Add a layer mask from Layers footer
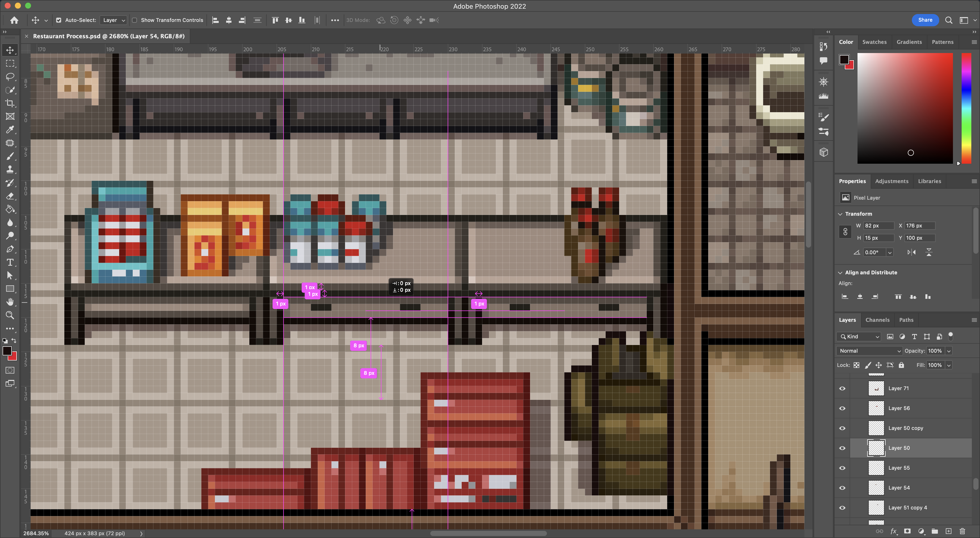The image size is (980, 538). (x=907, y=531)
